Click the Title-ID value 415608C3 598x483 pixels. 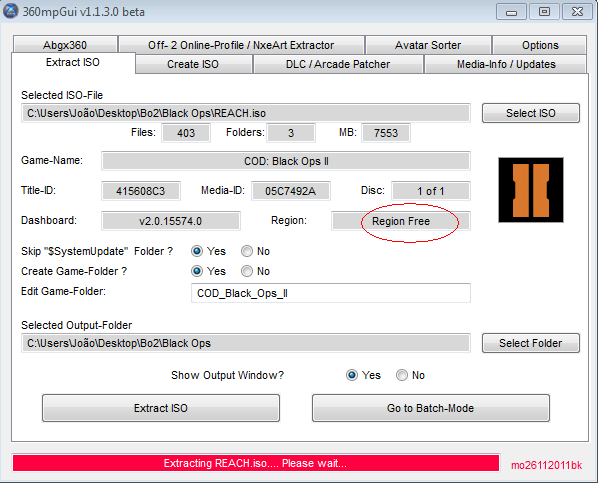click(x=141, y=191)
